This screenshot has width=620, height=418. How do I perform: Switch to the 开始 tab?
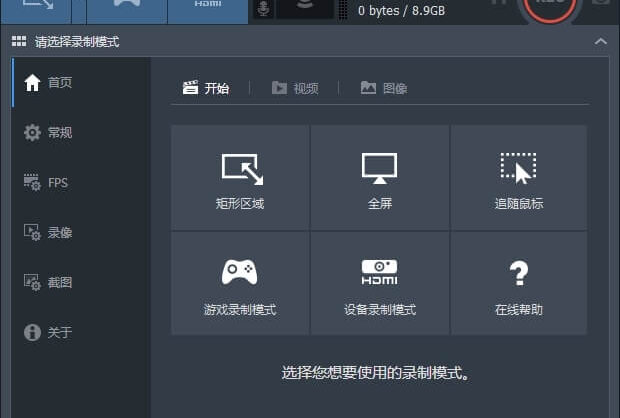(x=206, y=88)
